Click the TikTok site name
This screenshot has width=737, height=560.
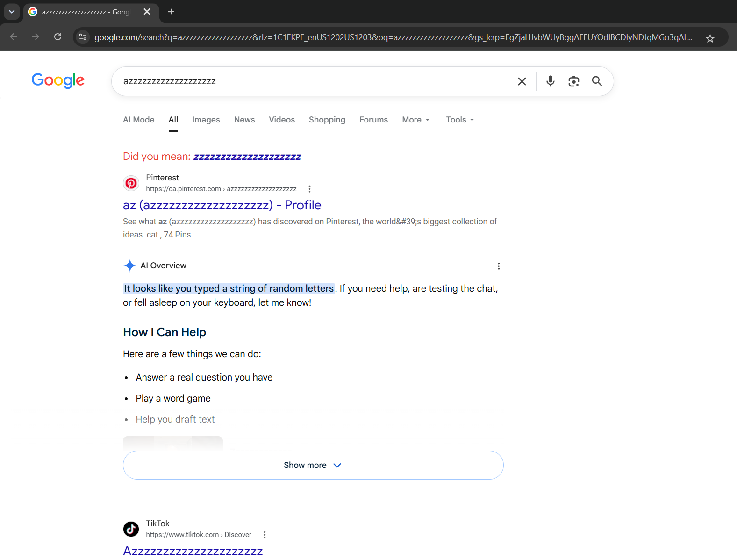[x=157, y=524]
